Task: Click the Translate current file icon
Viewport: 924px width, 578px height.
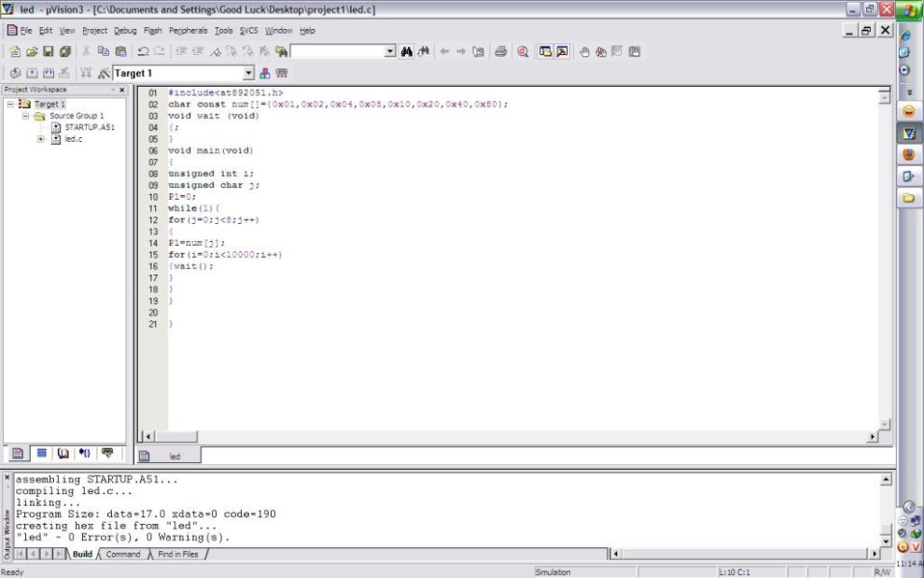Action: point(15,73)
